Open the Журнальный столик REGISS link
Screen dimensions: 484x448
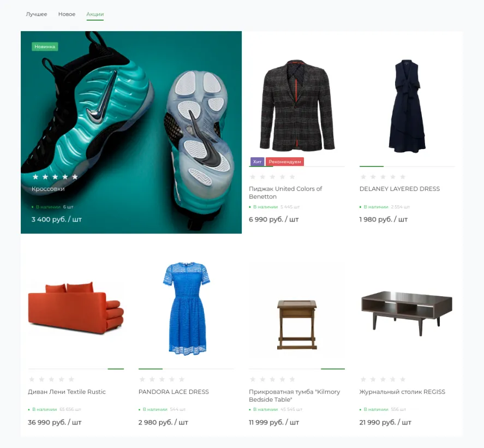[402, 391]
